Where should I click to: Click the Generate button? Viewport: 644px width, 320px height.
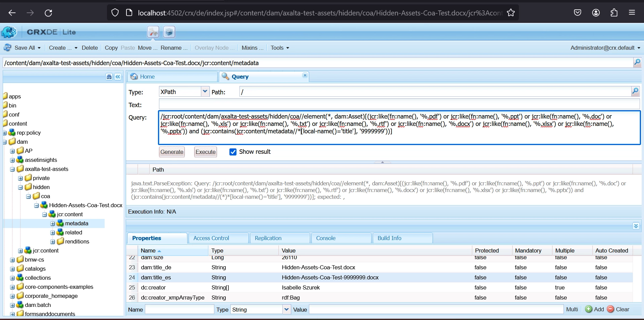[x=172, y=152]
